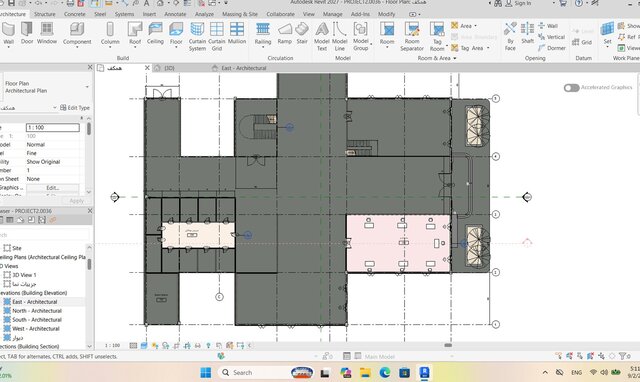Screen dimensions: 640x382
Task: Select the 3D View 1 browser item
Action: [x=24, y=275]
